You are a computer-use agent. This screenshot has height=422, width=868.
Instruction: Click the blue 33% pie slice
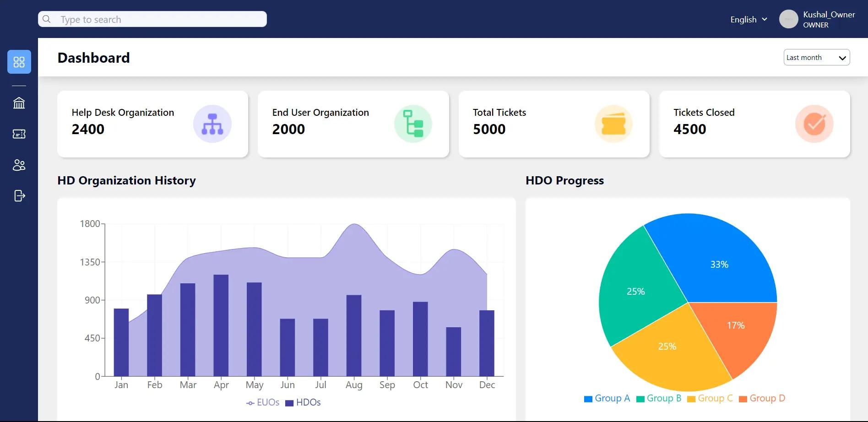coord(719,264)
